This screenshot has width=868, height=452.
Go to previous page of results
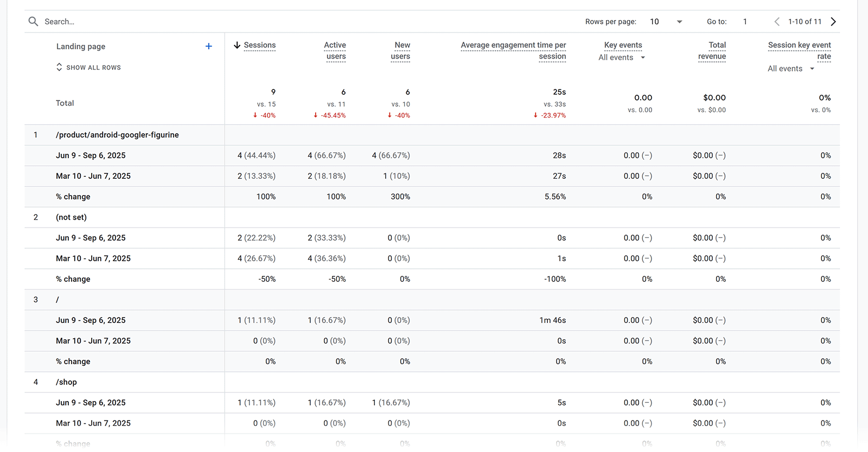(x=777, y=22)
